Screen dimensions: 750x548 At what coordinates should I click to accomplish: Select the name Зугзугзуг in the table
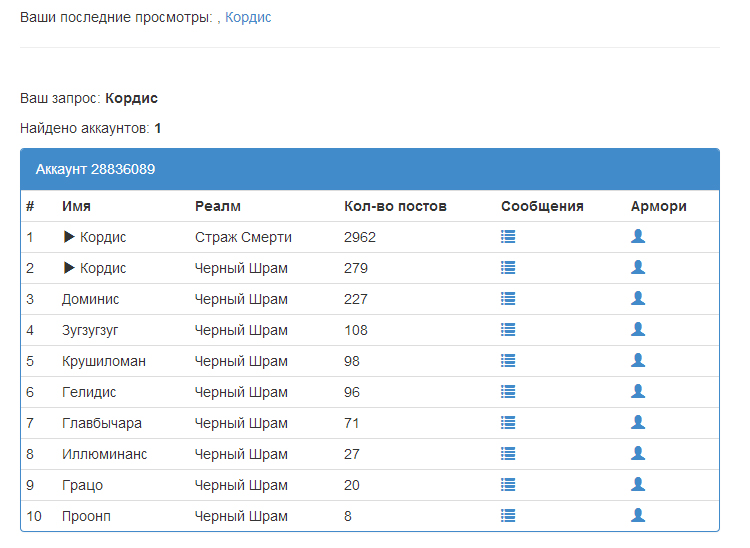point(90,330)
